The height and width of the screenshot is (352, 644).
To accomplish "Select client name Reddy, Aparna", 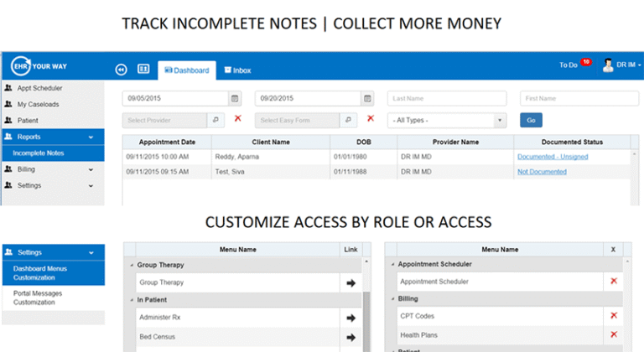I will [237, 157].
